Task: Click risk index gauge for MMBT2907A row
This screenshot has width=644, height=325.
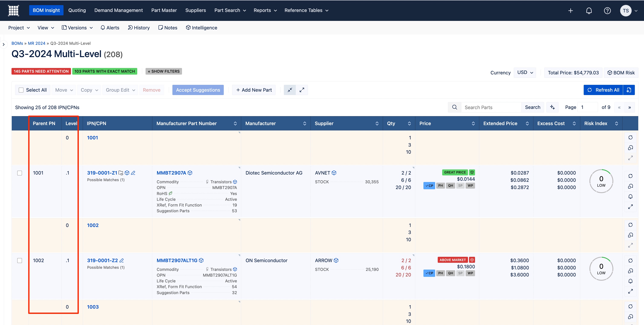Action: [601, 181]
